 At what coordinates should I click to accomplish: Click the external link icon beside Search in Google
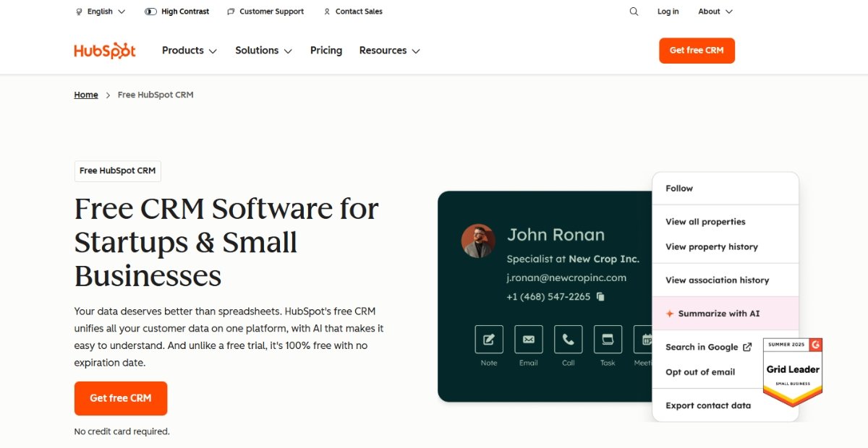point(747,347)
